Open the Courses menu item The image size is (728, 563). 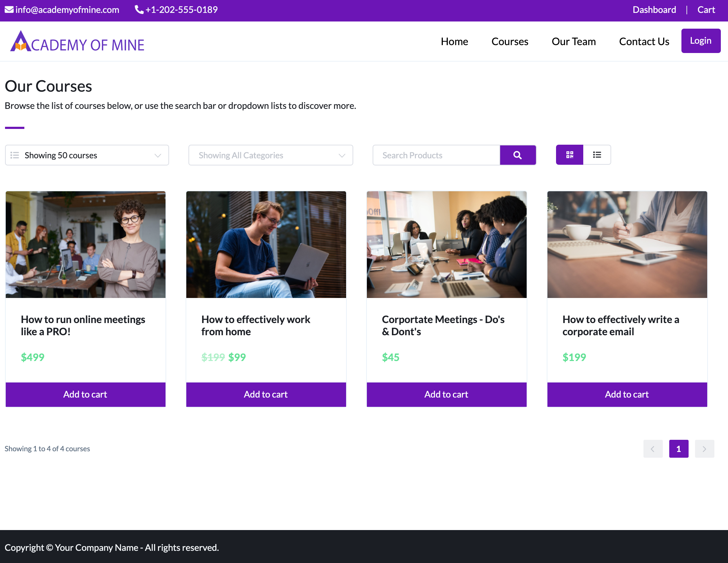(x=509, y=42)
